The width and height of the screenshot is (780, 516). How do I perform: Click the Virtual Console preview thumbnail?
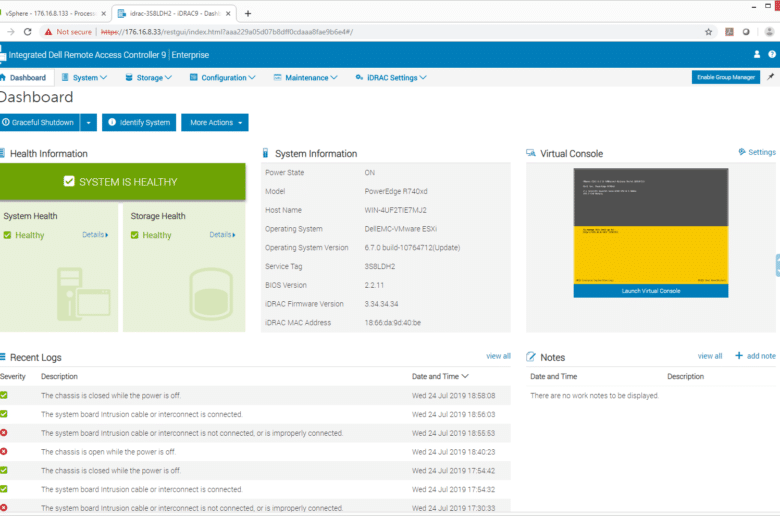(x=651, y=226)
